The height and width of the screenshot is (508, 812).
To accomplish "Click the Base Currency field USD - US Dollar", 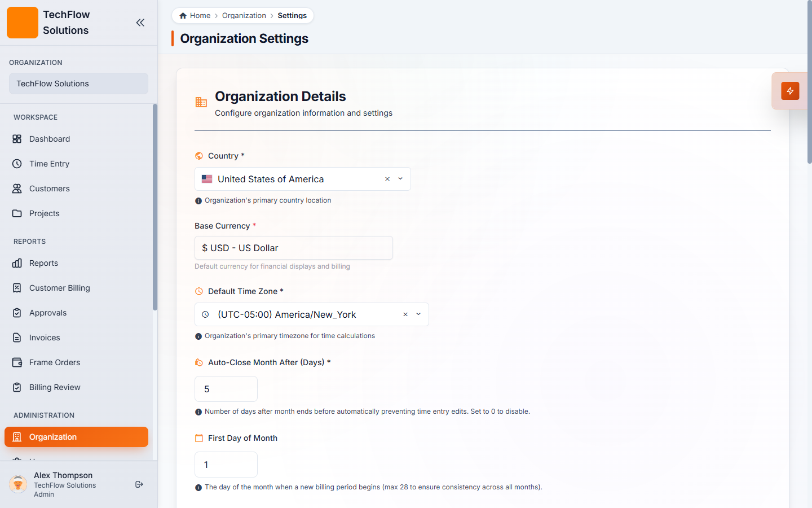I will click(294, 248).
